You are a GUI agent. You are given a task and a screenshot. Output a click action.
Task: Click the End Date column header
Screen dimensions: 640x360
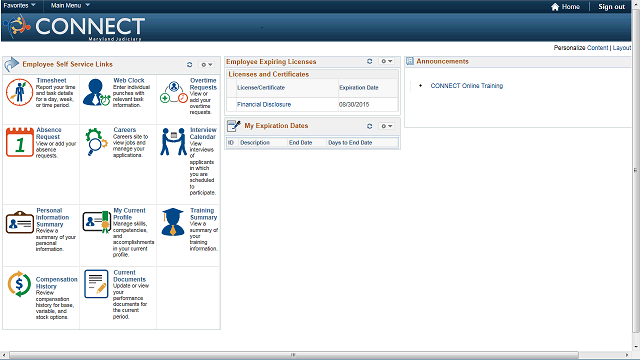(x=300, y=143)
